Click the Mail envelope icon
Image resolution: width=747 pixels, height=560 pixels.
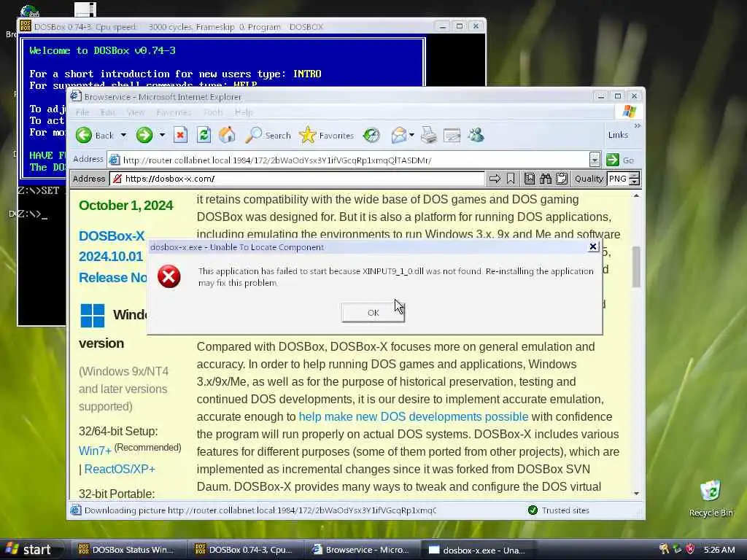398,135
